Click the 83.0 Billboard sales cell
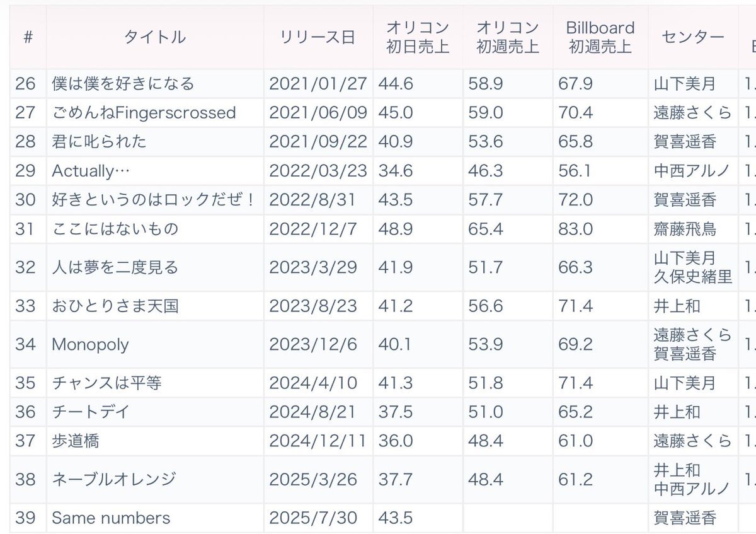 (575, 229)
